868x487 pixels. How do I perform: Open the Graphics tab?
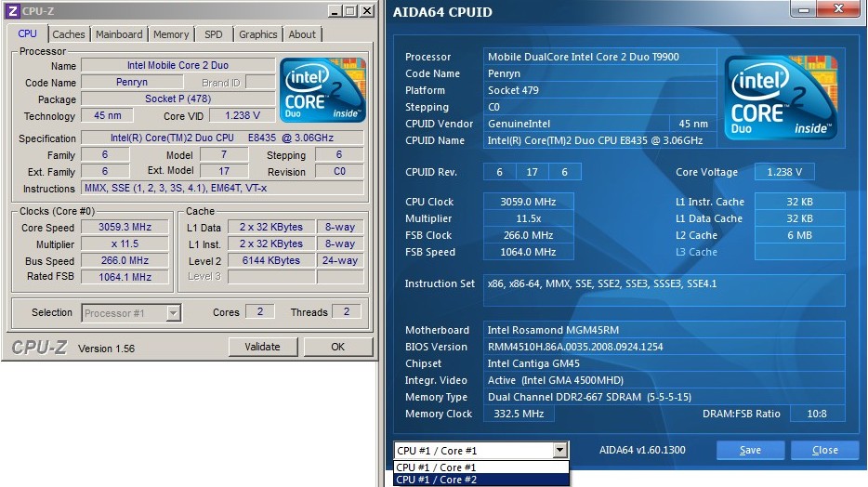point(258,34)
